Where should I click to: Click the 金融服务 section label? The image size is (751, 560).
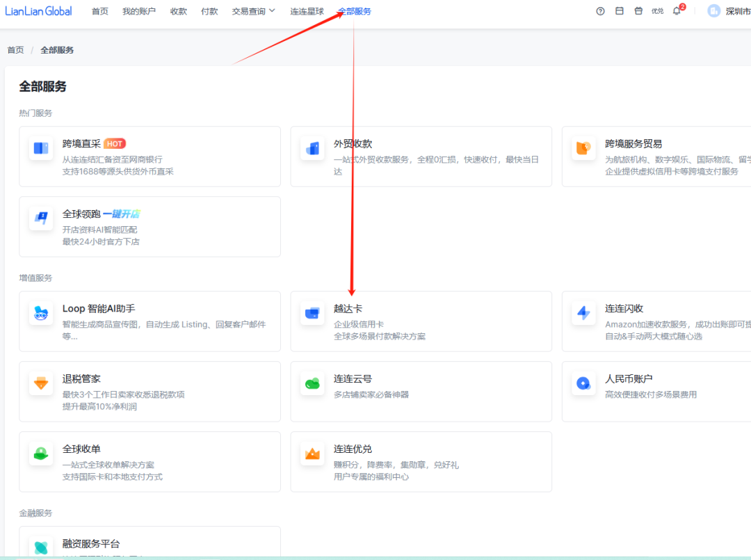[35, 513]
